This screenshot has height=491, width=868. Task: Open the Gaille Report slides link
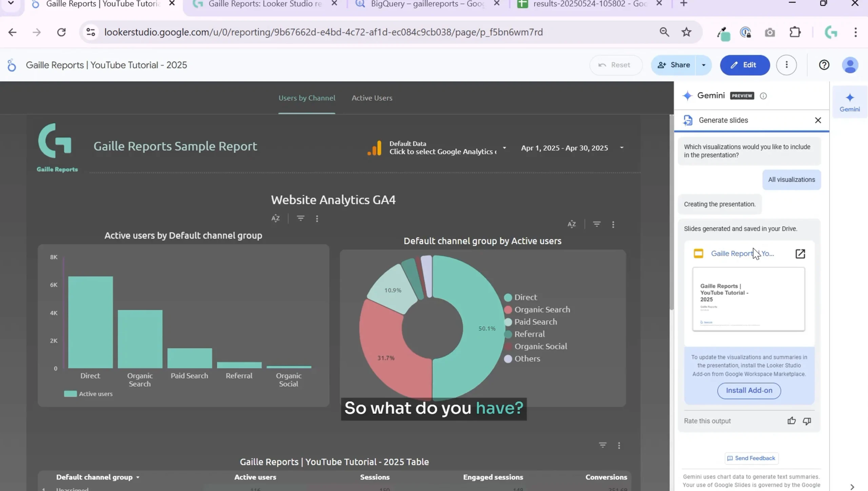[x=742, y=253]
